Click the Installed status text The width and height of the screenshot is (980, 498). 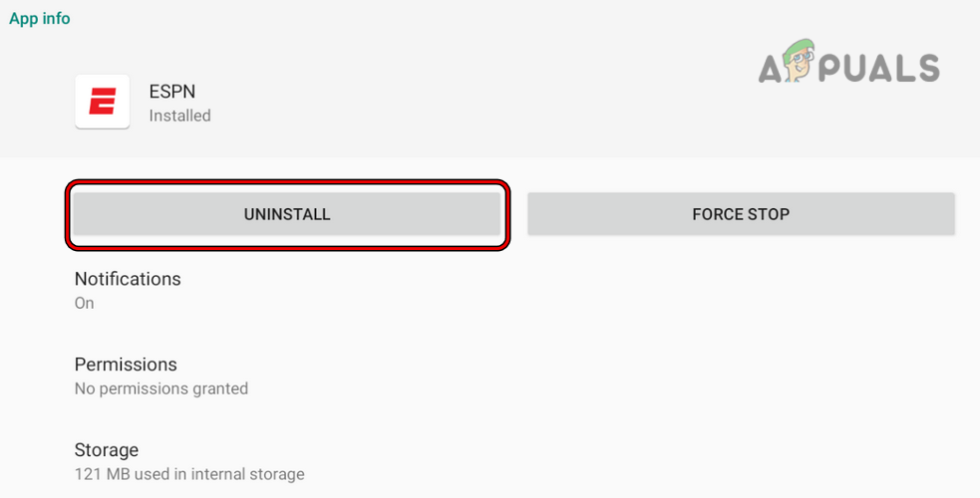180,116
